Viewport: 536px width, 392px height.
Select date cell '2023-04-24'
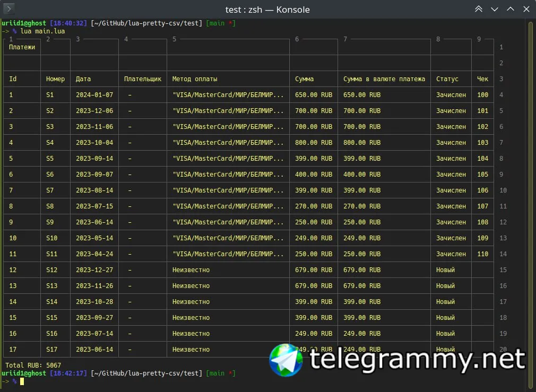pyautogui.click(x=94, y=254)
